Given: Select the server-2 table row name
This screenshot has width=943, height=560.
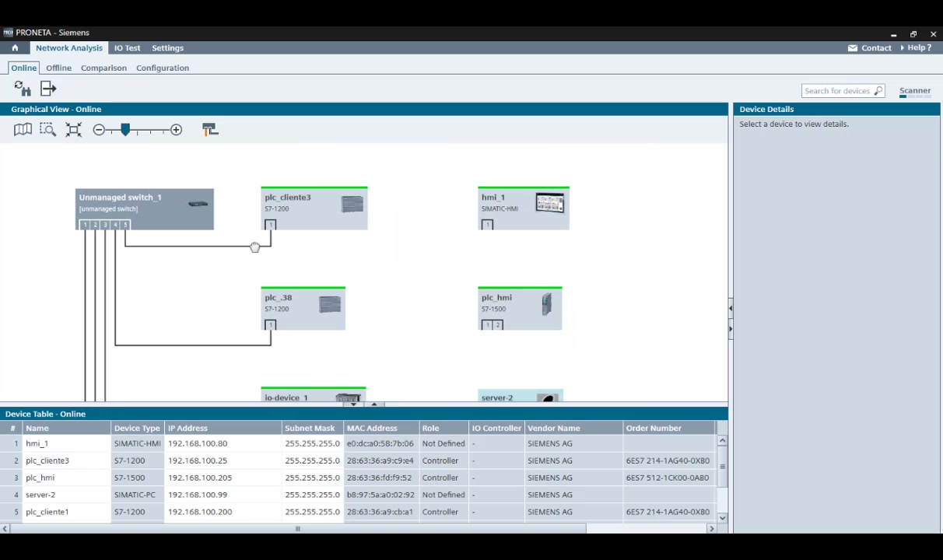Looking at the screenshot, I should coord(40,495).
